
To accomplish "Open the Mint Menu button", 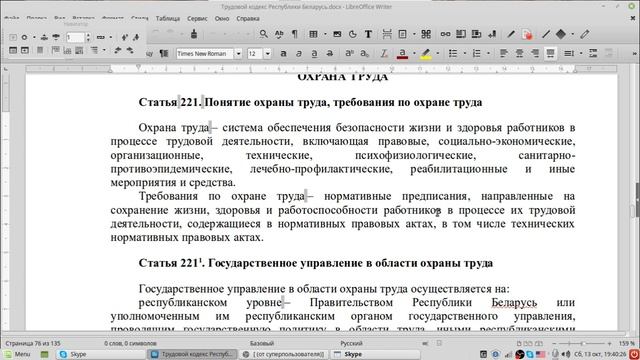I will [x=18, y=354].
